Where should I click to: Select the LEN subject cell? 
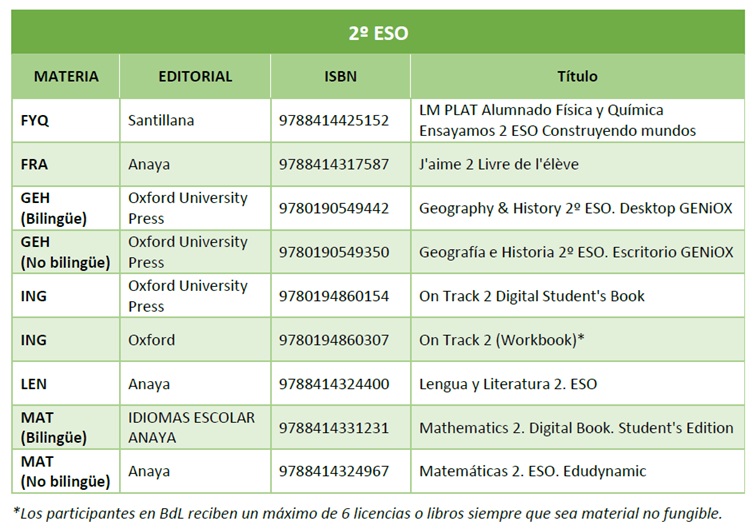point(66,384)
